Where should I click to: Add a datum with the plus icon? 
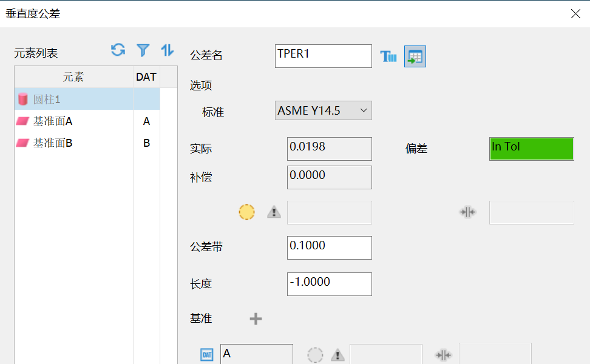tap(256, 318)
